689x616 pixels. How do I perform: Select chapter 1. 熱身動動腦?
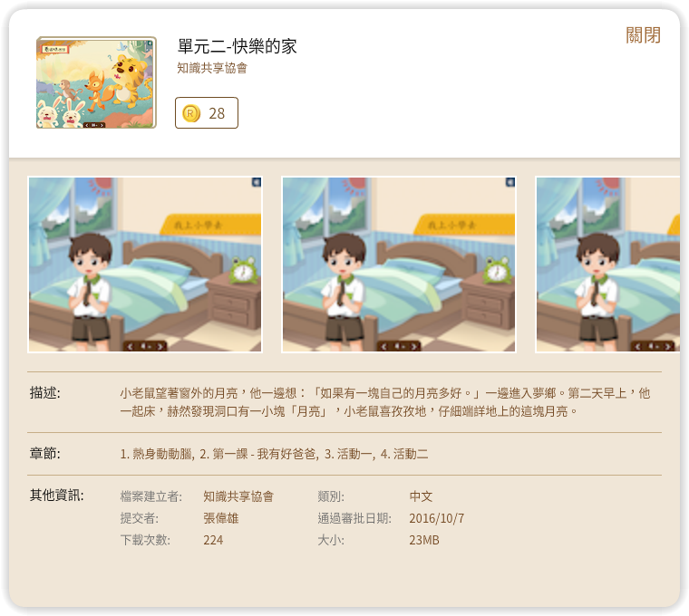point(156,454)
